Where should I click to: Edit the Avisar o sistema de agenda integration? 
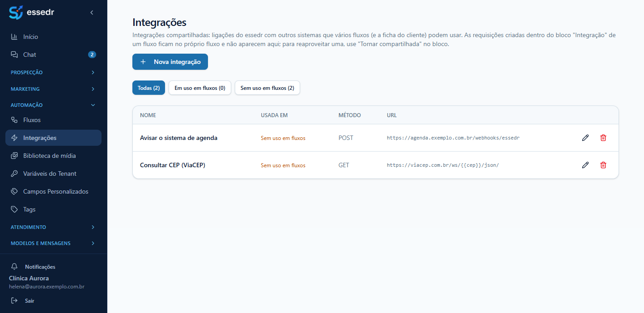(x=585, y=138)
